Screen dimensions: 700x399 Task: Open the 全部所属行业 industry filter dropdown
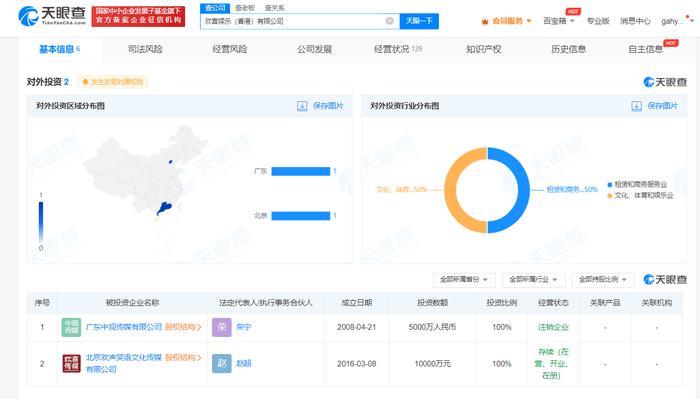pyautogui.click(x=533, y=279)
